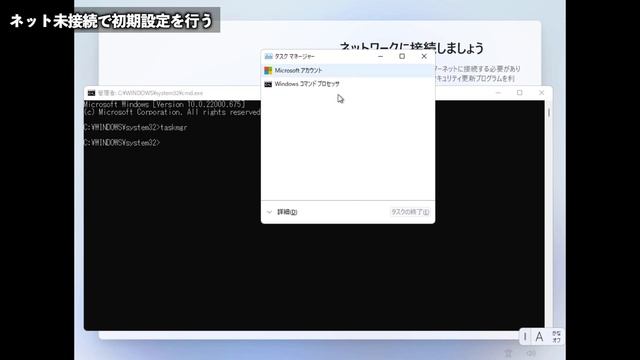Click the accessibility icon on setup screen
The height and width of the screenshot is (360, 640).
508,353
